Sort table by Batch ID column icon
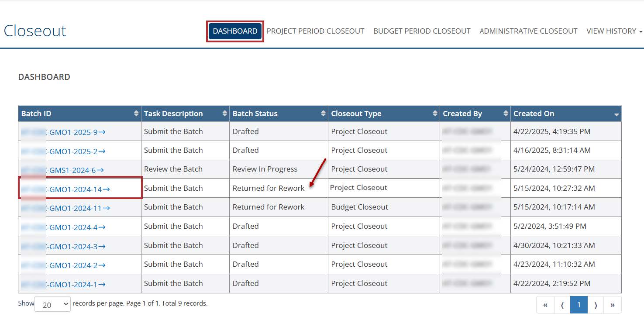Viewport: 644px width, 327px height. click(x=136, y=114)
